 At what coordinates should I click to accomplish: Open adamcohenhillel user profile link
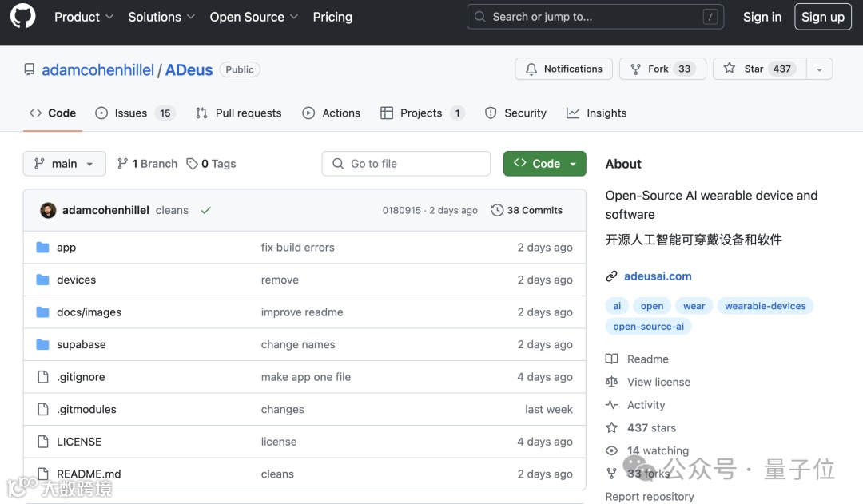(x=98, y=69)
